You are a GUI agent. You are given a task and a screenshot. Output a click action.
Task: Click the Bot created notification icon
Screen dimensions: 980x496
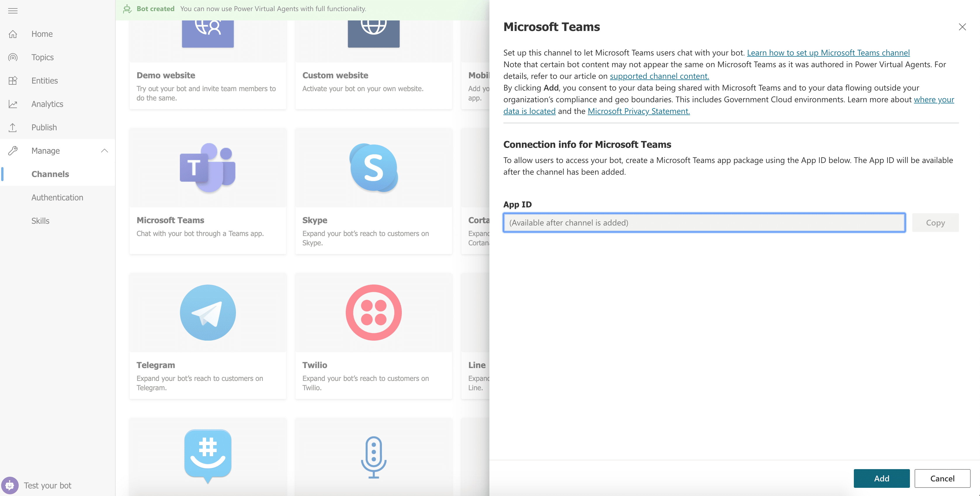pyautogui.click(x=127, y=9)
